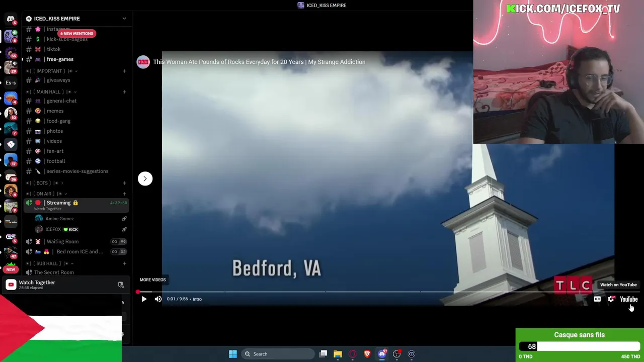The height and width of the screenshot is (362, 644).
Task: Select the Streaming voice channel
Action: pyautogui.click(x=75, y=205)
